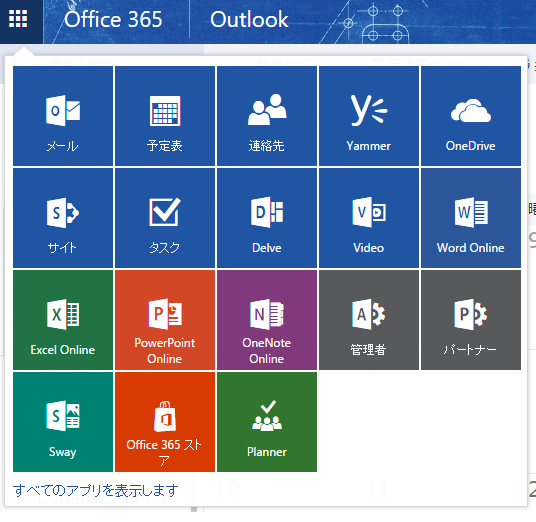The image size is (536, 522).
Task: Launch Word Online tile
Action: point(471,218)
